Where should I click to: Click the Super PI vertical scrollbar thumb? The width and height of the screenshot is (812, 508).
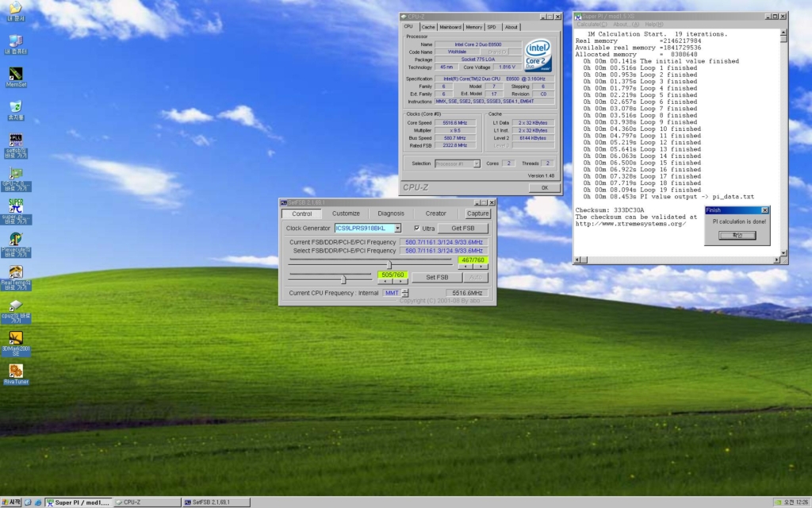click(783, 39)
